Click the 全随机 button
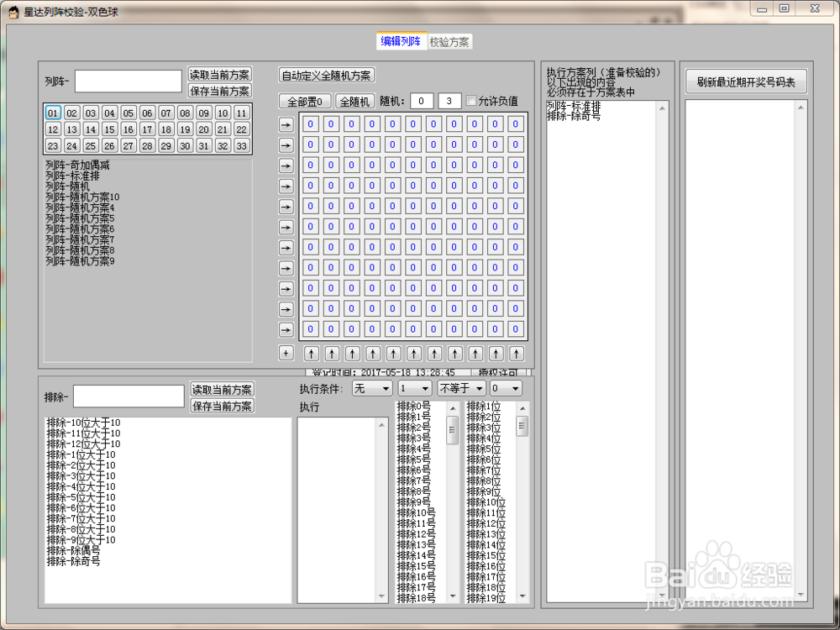 tap(354, 102)
